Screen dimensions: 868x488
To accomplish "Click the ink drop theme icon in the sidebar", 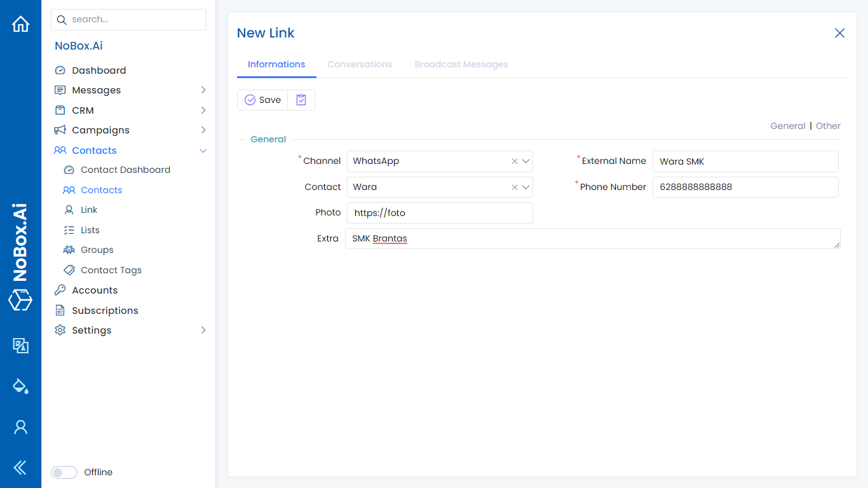I will pyautogui.click(x=20, y=386).
